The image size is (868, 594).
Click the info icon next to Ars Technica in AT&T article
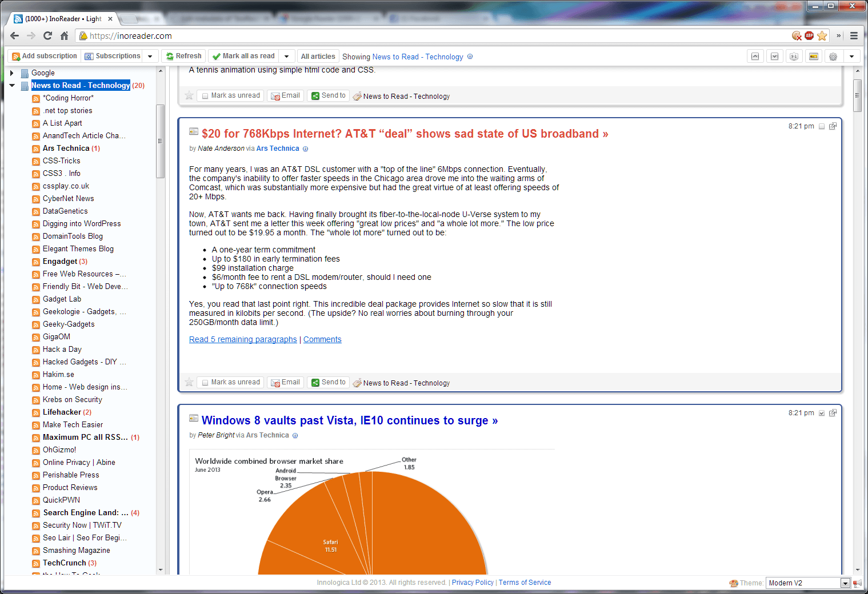pyautogui.click(x=305, y=149)
